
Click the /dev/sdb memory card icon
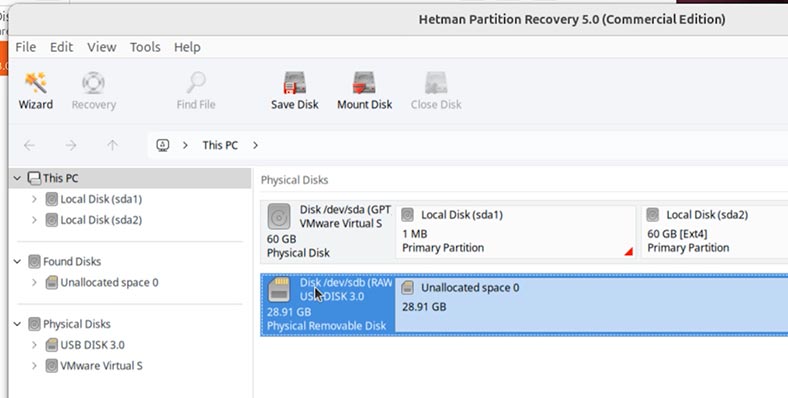(x=279, y=289)
